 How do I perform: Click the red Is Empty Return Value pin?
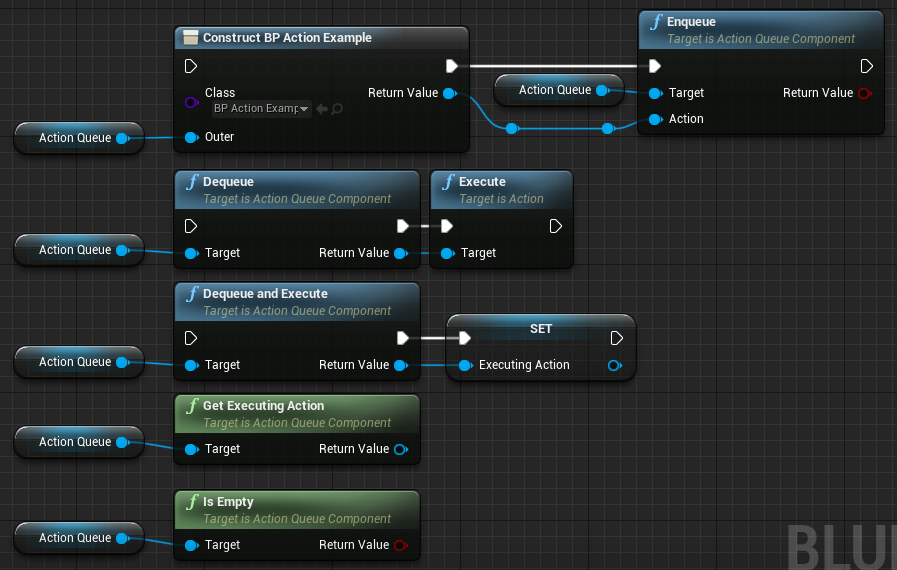point(401,545)
